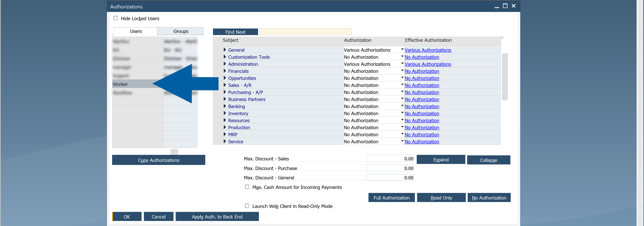Open authorization dropdown for General row
The height and width of the screenshot is (226, 644).
pos(402,49)
